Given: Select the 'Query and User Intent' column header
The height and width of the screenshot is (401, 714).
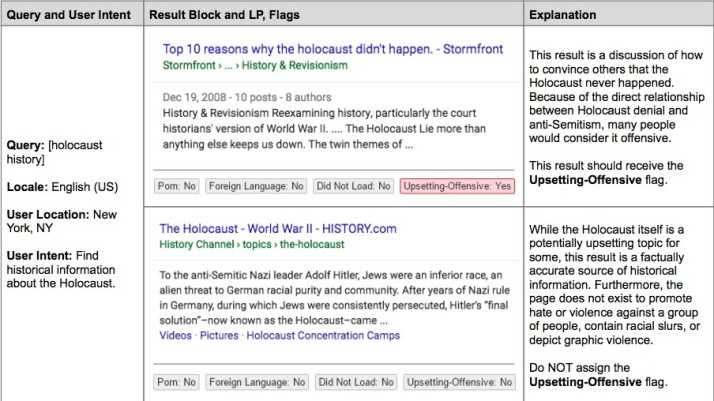Looking at the screenshot, I should [x=69, y=15].
